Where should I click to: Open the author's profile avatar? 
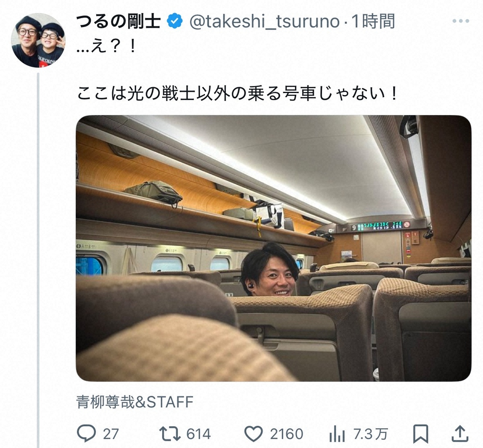coord(38,40)
